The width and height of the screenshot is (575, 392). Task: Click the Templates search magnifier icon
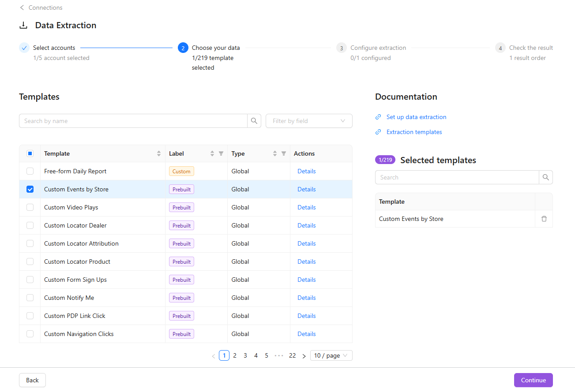coord(254,121)
